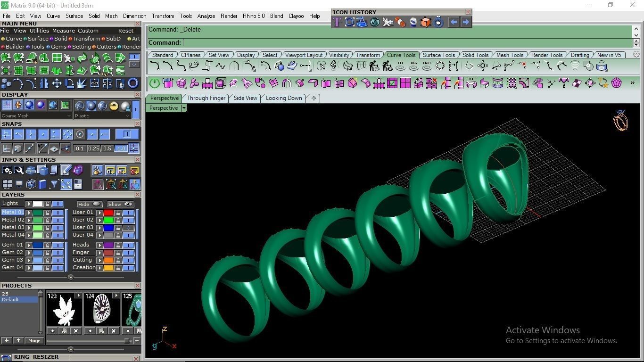Click the forward arrow in Icon History
This screenshot has width=644, height=362.
(466, 22)
